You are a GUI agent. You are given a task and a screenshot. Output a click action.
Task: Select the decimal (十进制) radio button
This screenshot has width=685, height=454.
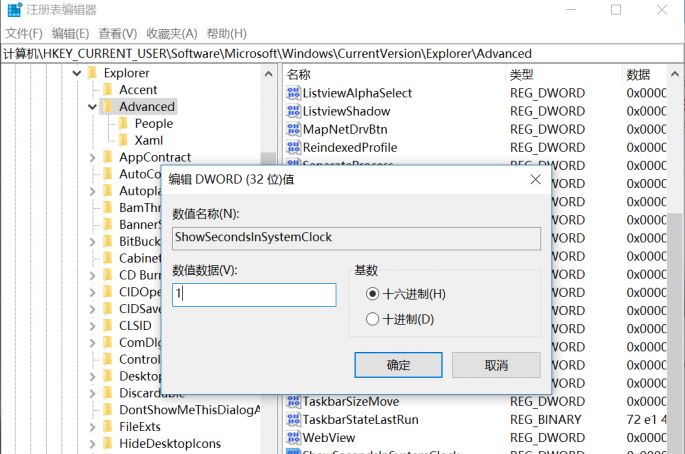coord(372,319)
